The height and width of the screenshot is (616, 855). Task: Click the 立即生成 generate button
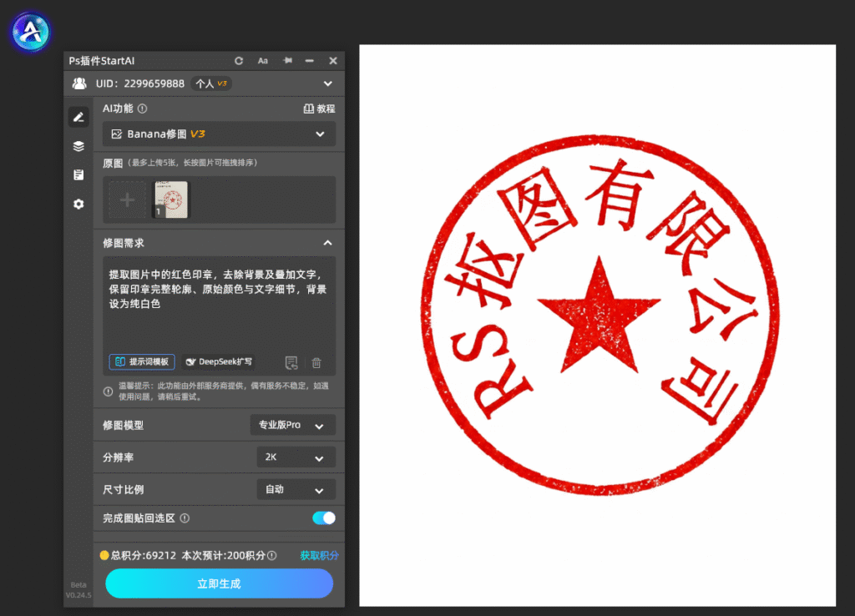219,583
